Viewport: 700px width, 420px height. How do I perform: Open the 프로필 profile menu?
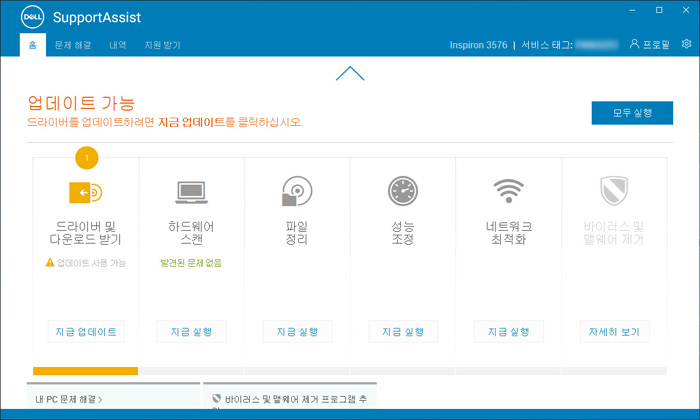pos(650,44)
